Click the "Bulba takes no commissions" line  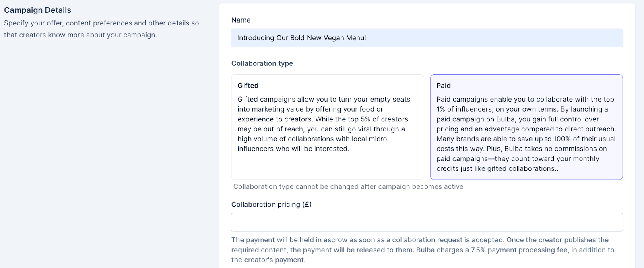522,149
